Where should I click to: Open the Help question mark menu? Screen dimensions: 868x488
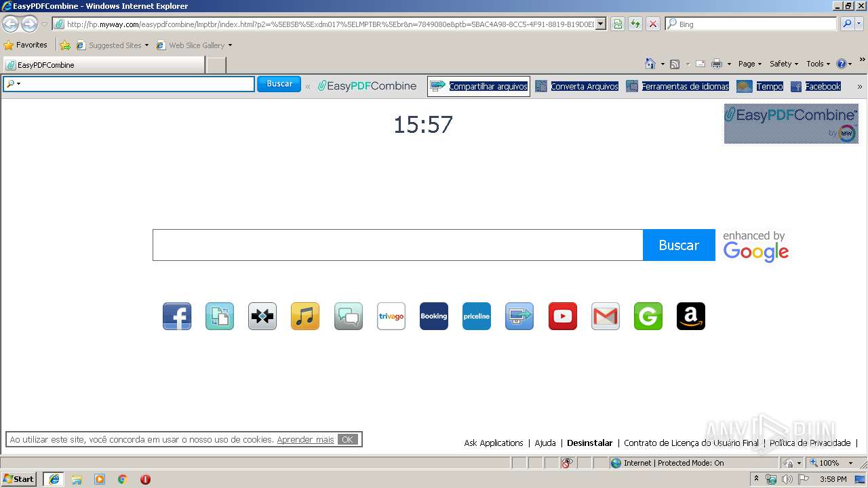844,64
